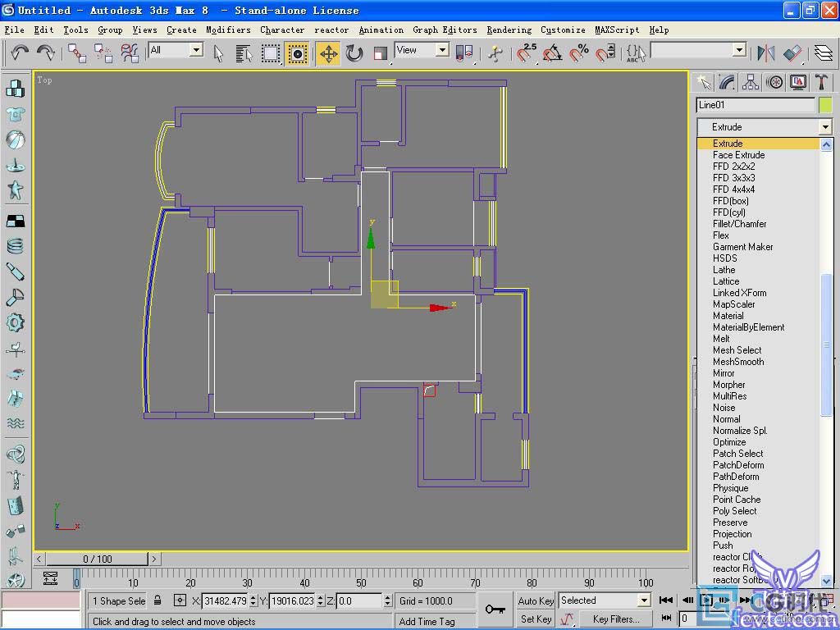Open the Graph Editors menu
Screen dimensions: 840x630
tap(445, 30)
